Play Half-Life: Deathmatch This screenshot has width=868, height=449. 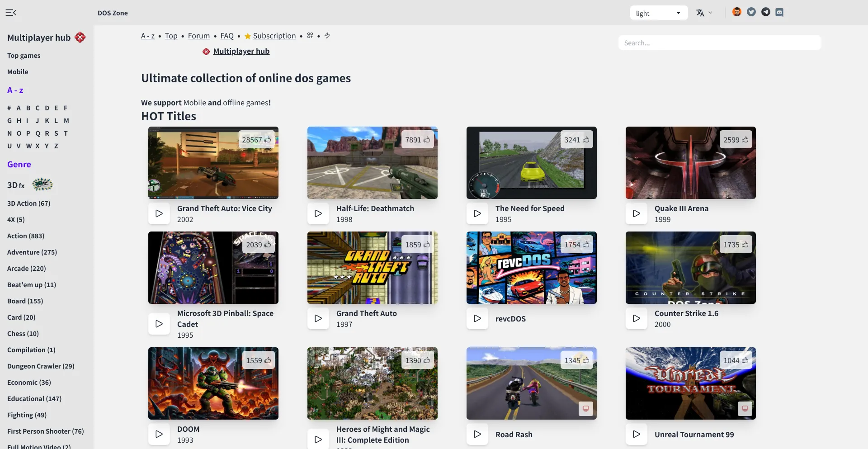[x=318, y=213]
